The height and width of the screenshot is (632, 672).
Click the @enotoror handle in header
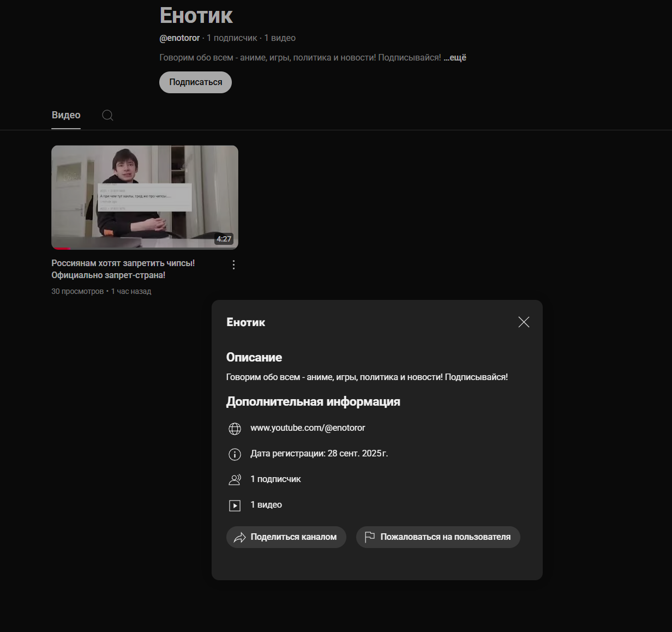click(179, 38)
